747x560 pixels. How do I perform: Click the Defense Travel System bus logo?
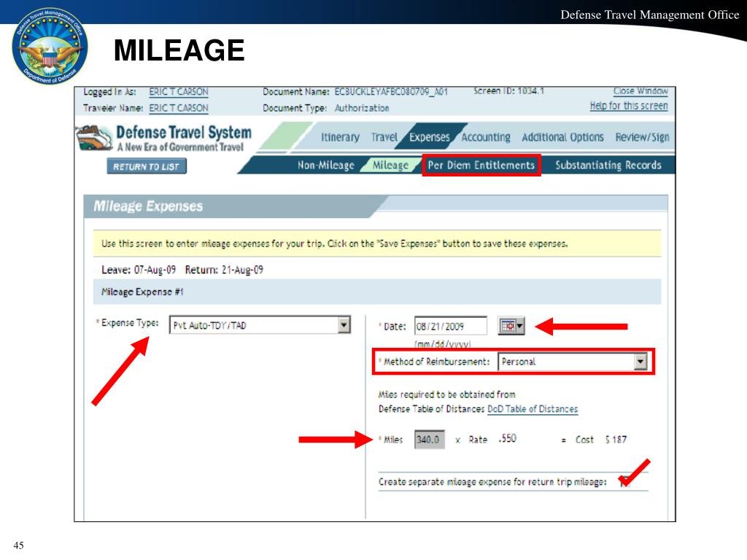(x=94, y=138)
